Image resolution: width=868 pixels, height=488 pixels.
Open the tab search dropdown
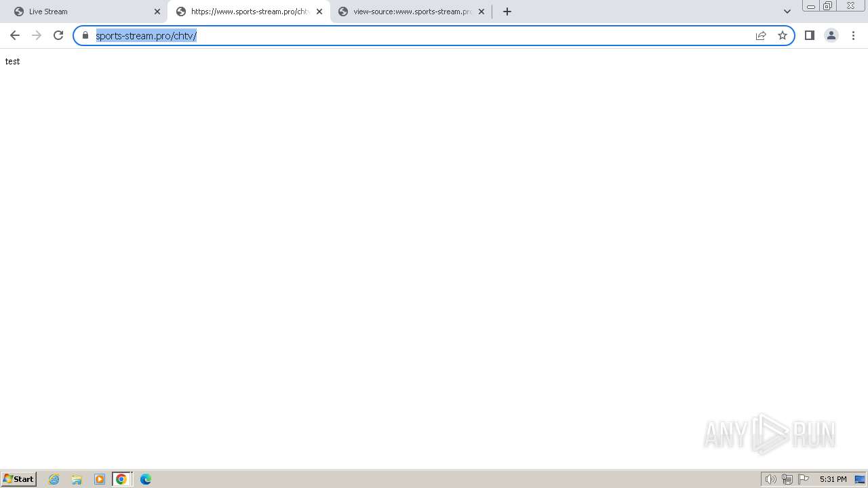[x=787, y=12]
